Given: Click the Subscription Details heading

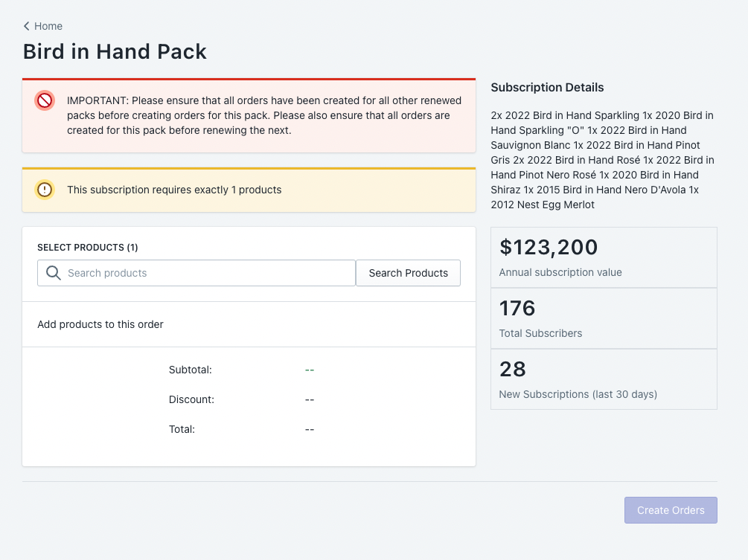Looking at the screenshot, I should click(x=547, y=87).
